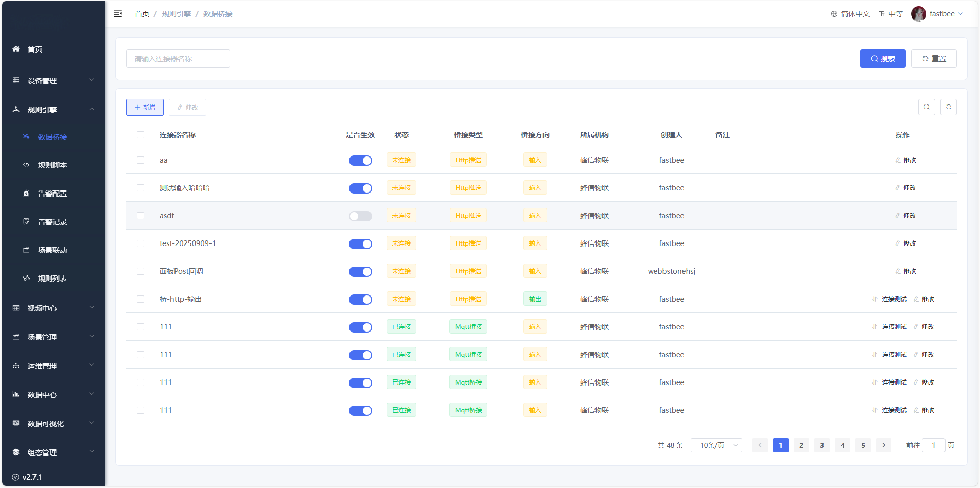The width and height of the screenshot is (980, 488).
Task: Go to page 3 in pagination
Action: pyautogui.click(x=822, y=445)
